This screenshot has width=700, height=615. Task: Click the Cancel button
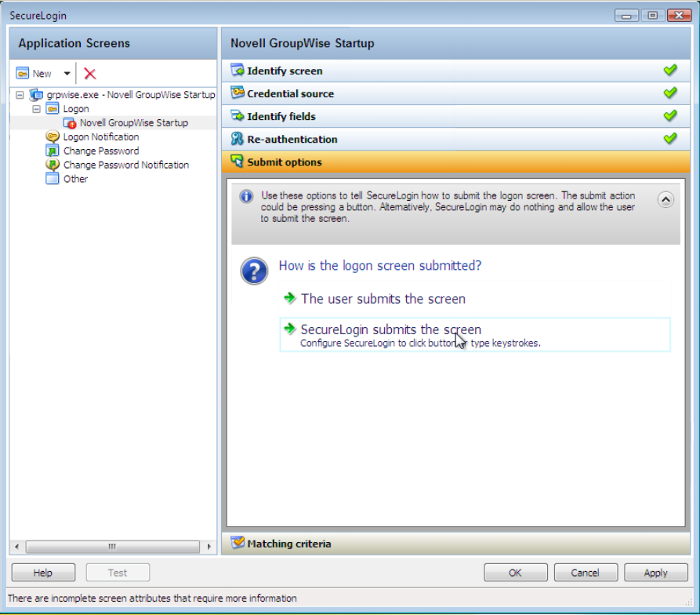coord(586,573)
